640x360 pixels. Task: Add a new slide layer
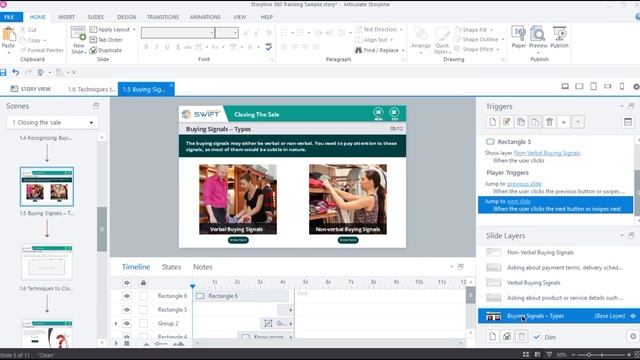(x=493, y=337)
